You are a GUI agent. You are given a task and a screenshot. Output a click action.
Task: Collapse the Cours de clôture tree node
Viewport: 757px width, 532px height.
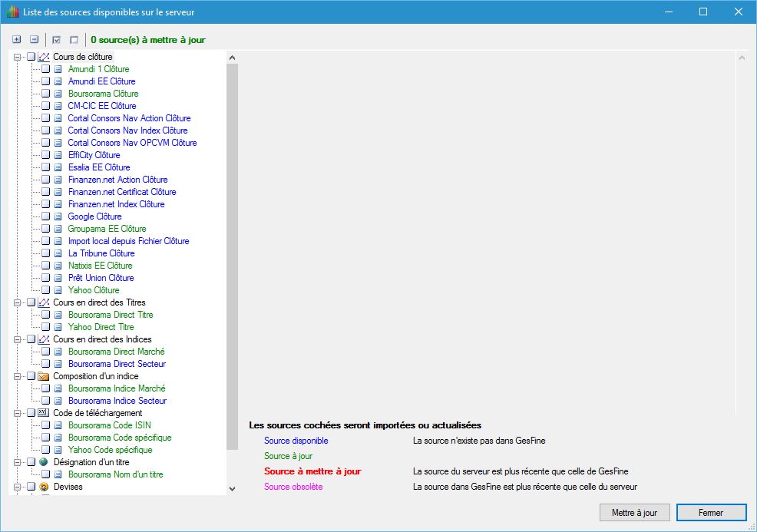(x=18, y=57)
